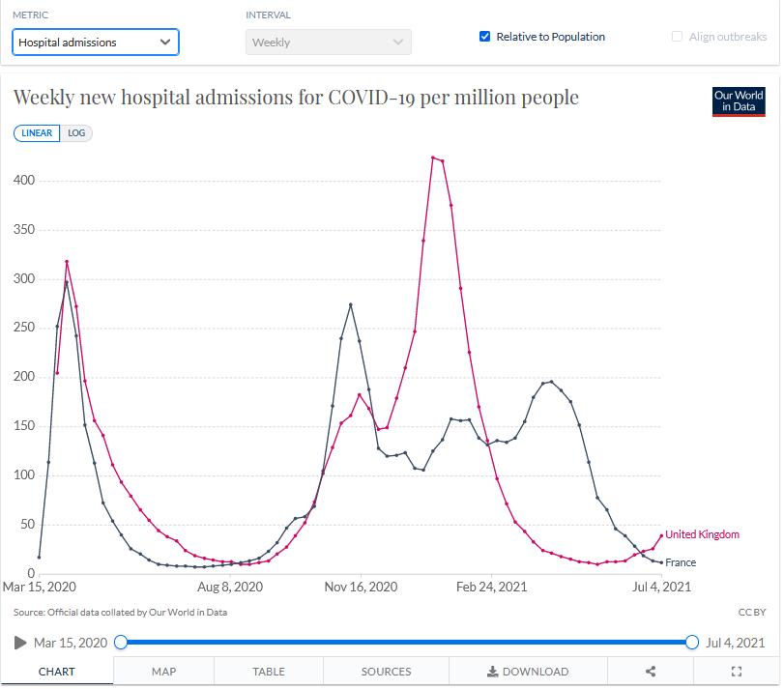Switch the scale to LOG
Viewport: 784px width, 689px height.
tap(76, 133)
